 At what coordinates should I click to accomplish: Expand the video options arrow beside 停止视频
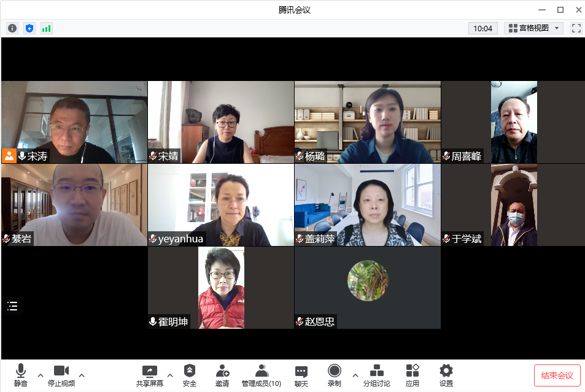(x=82, y=375)
